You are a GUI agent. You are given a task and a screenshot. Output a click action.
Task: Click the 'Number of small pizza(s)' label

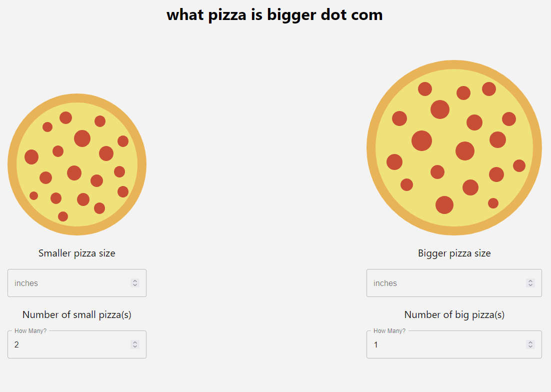77,314
